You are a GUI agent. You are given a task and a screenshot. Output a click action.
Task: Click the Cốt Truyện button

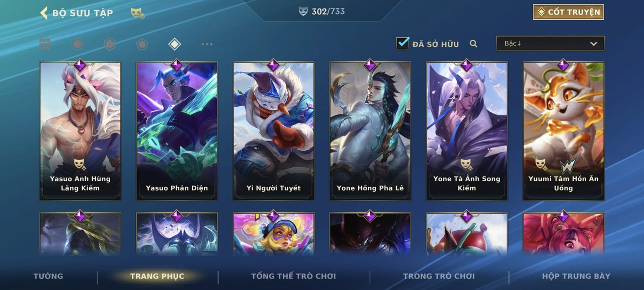pos(569,12)
